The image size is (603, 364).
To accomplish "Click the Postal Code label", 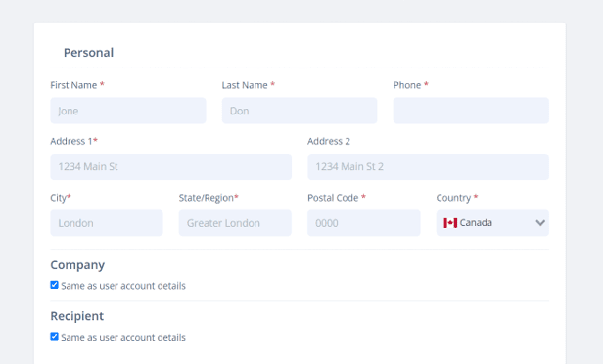I will coord(337,198).
